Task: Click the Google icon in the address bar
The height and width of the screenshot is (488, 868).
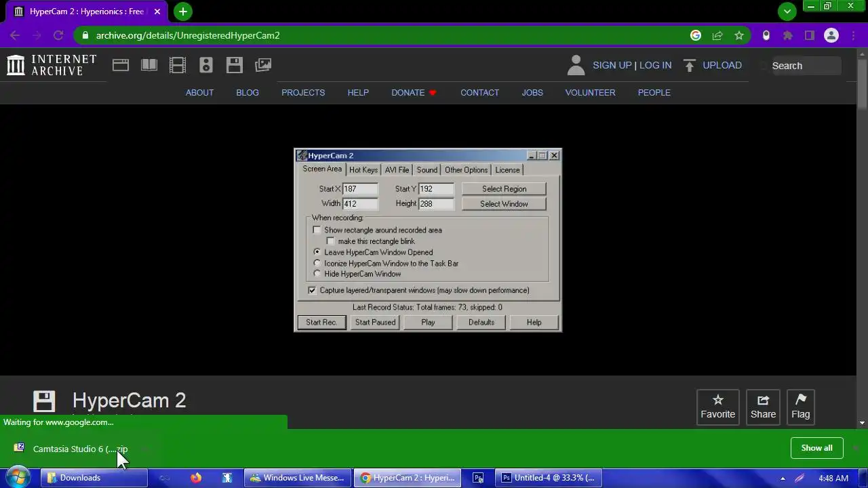Action: pyautogui.click(x=696, y=35)
